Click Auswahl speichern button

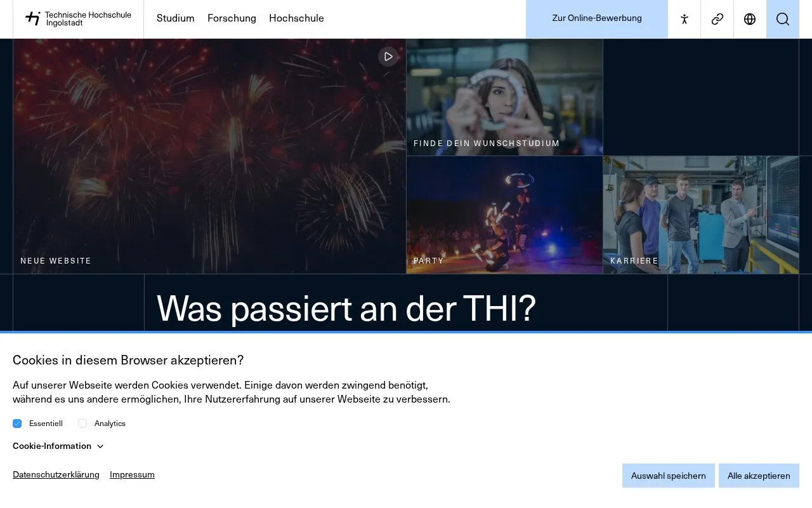pyautogui.click(x=669, y=476)
